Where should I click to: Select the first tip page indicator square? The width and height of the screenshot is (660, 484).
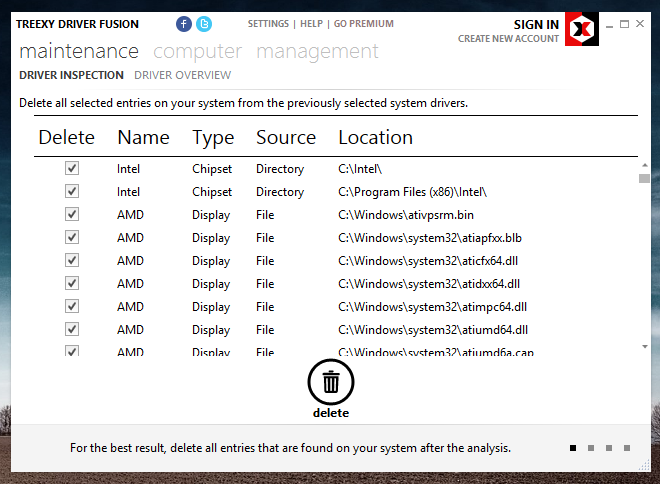pyautogui.click(x=573, y=448)
